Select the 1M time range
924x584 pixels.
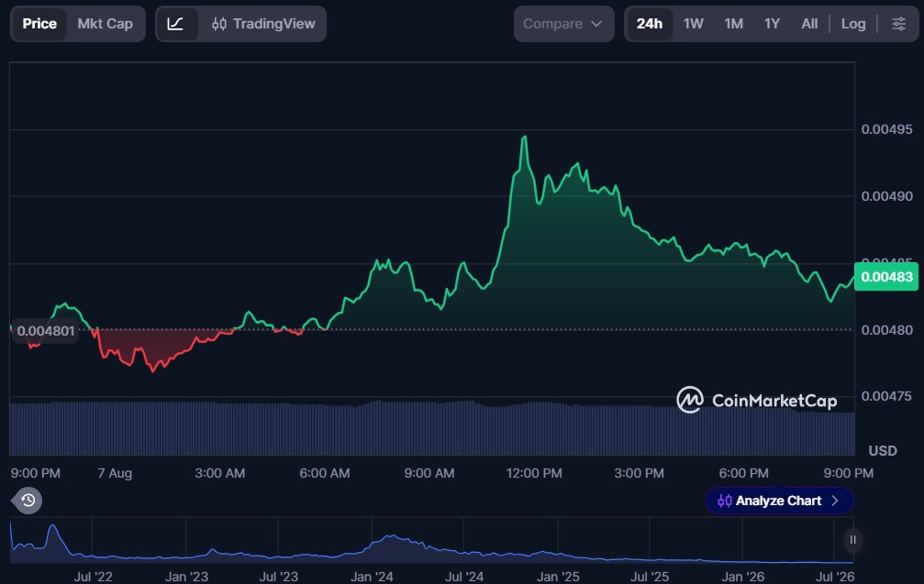[x=734, y=24]
